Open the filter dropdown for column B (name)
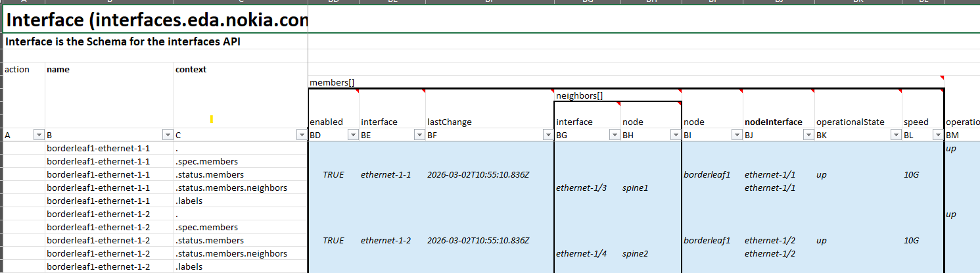This screenshot has height=273, width=980. coord(168,135)
